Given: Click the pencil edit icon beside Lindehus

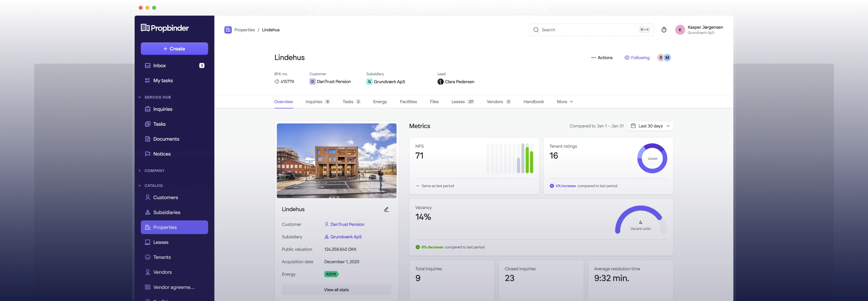Looking at the screenshot, I should (387, 209).
